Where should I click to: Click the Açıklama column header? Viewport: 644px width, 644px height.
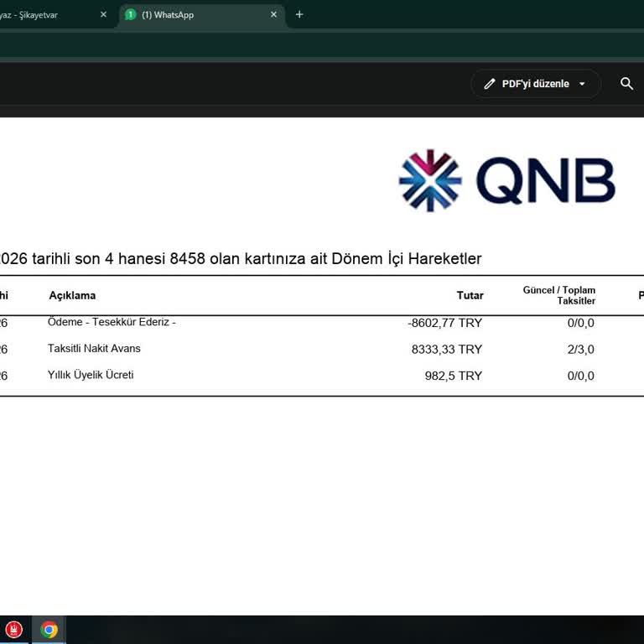[x=72, y=295]
